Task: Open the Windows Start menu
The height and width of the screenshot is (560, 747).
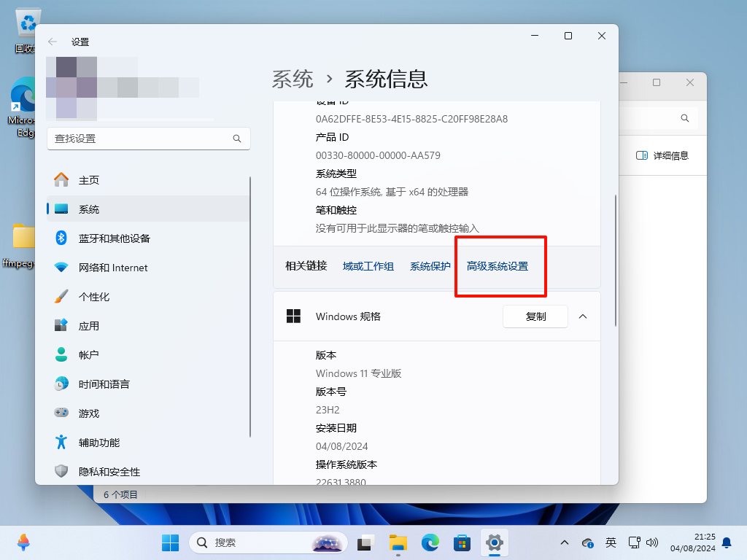Action: 170,542
